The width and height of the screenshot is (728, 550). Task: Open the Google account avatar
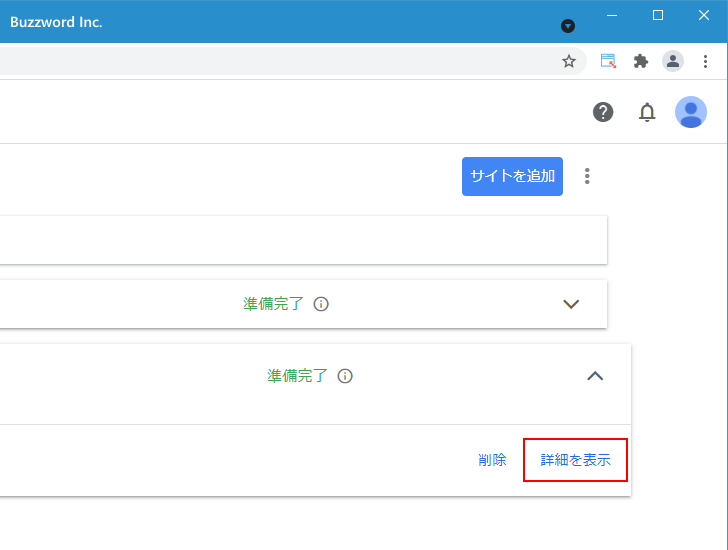691,112
